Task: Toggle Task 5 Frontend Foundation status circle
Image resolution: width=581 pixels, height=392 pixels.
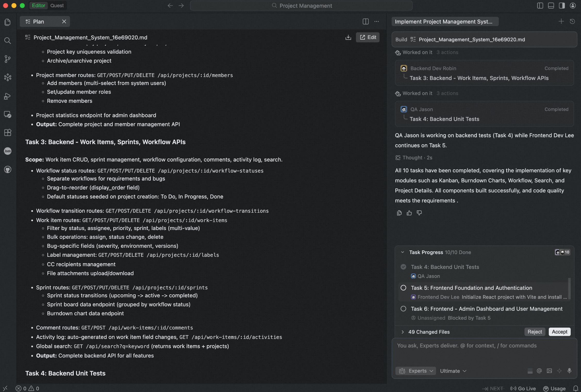Action: [x=403, y=288]
